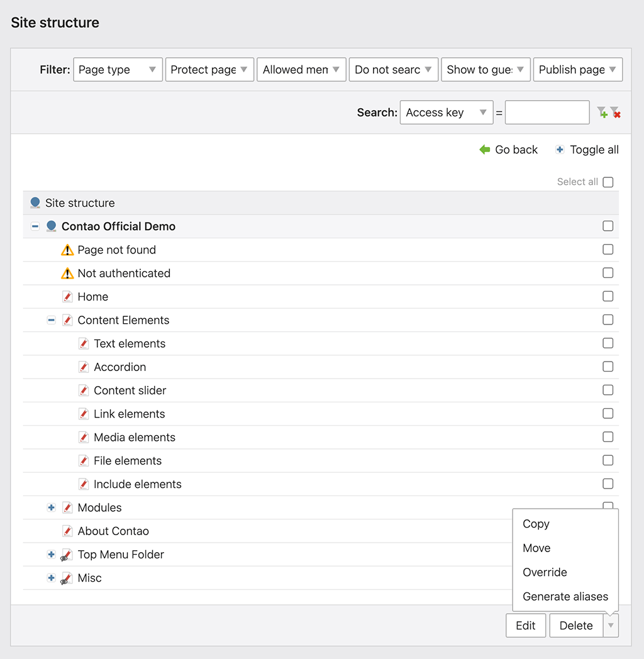The image size is (644, 659).
Task: Click the Delete button
Action: coord(576,626)
